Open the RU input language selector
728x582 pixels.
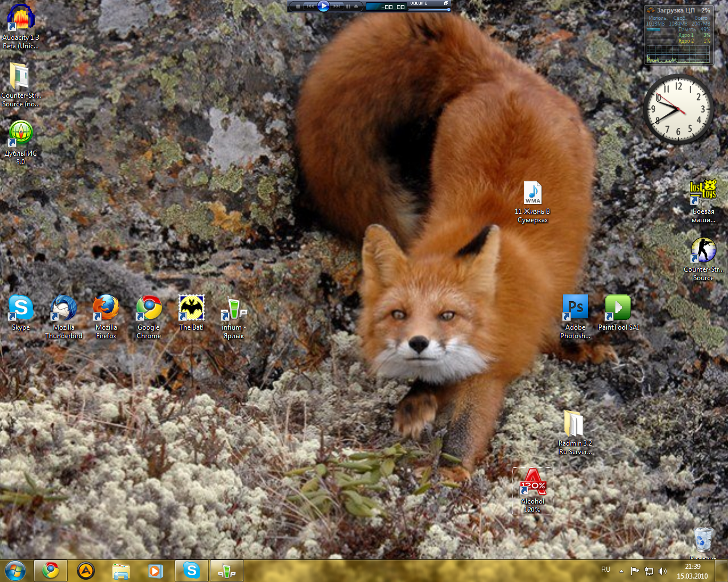tap(606, 570)
